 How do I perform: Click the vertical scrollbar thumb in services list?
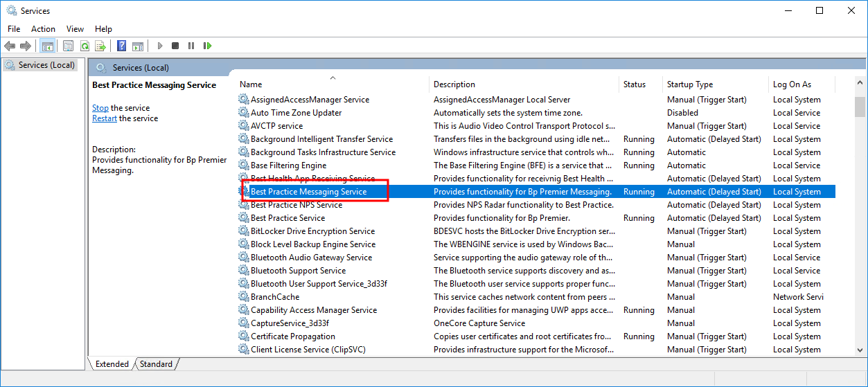click(860, 107)
